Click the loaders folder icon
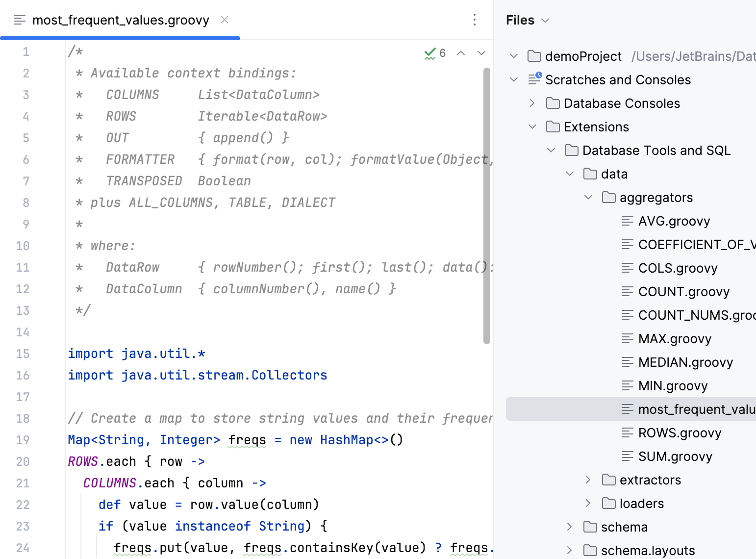 pyautogui.click(x=608, y=503)
